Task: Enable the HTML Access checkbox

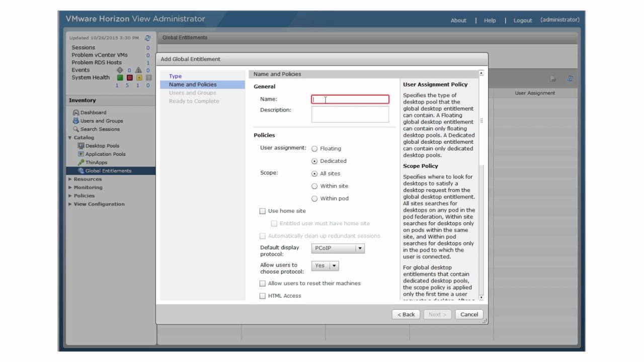Action: pos(263,296)
